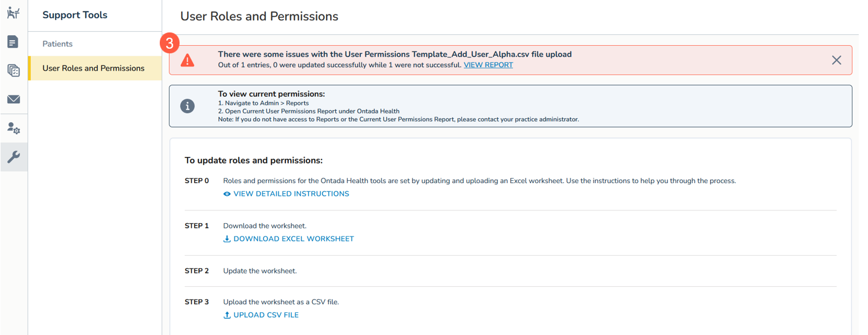The image size is (868, 335).
Task: Open the envelope mail icon
Action: [13, 99]
